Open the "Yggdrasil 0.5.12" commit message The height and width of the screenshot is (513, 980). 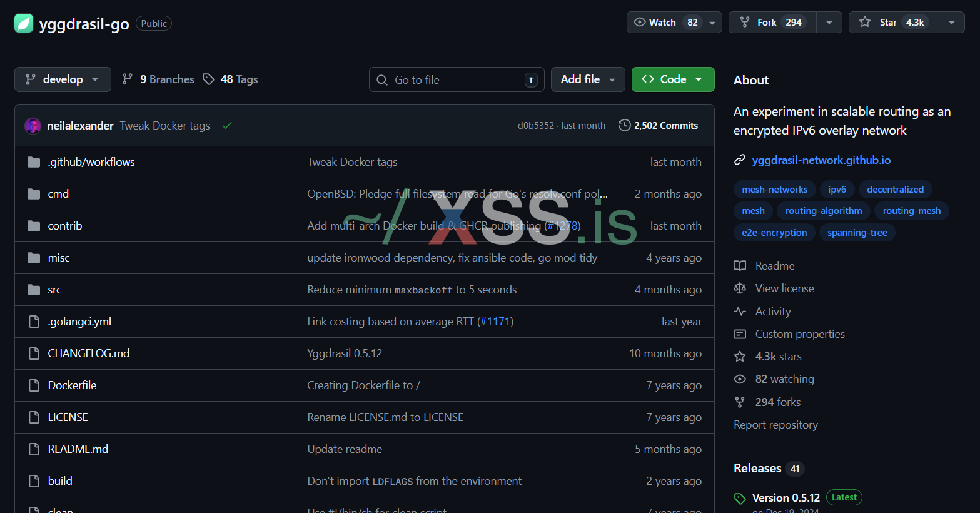coord(345,353)
